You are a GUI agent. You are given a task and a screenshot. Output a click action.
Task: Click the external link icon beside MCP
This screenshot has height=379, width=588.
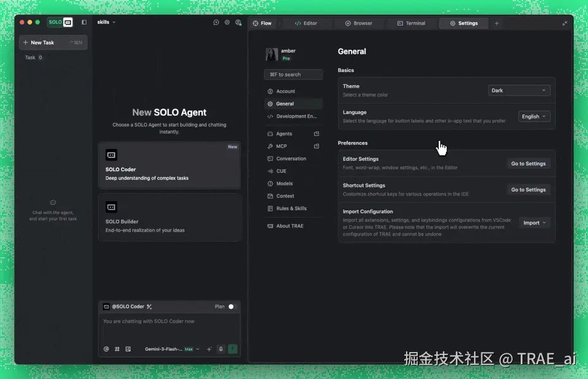tap(317, 146)
